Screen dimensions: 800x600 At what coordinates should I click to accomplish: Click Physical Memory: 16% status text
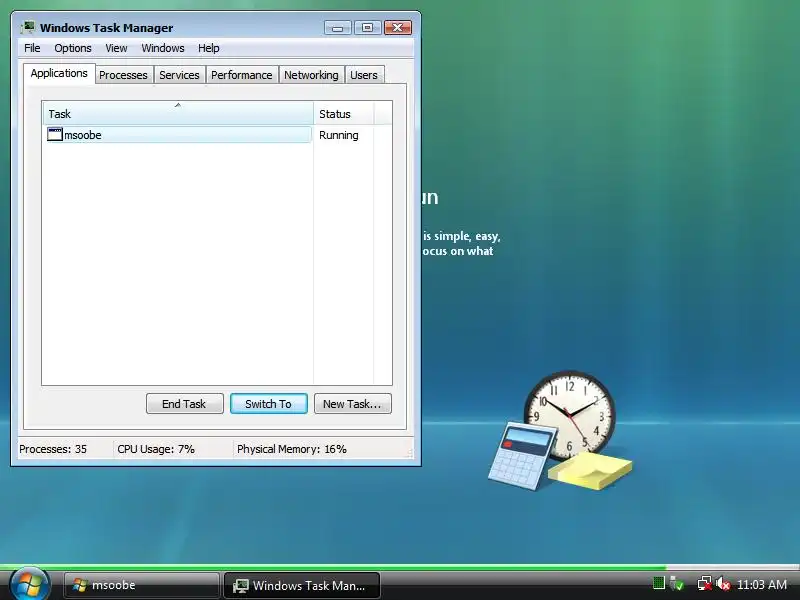point(292,449)
